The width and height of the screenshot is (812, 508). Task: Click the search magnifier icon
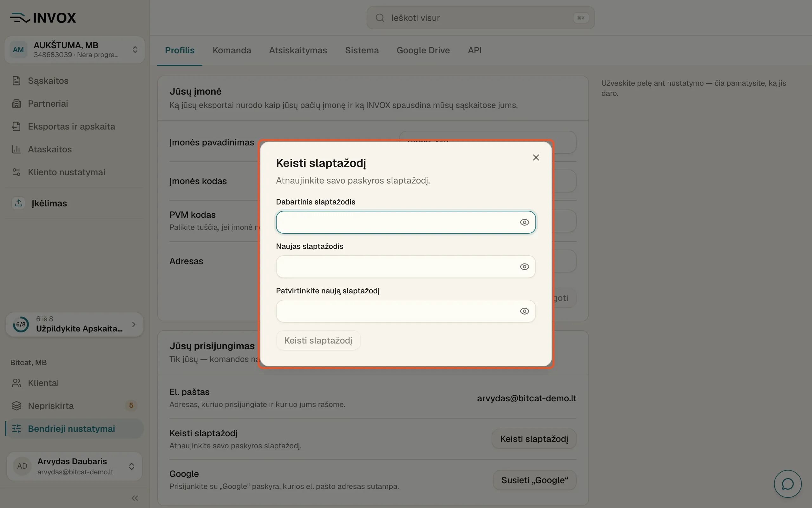[380, 18]
